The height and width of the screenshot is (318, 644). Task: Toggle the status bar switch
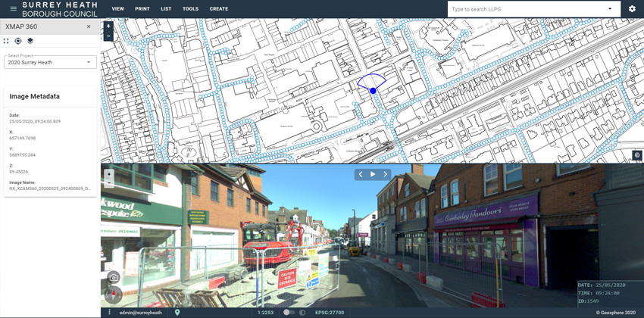[x=289, y=313]
